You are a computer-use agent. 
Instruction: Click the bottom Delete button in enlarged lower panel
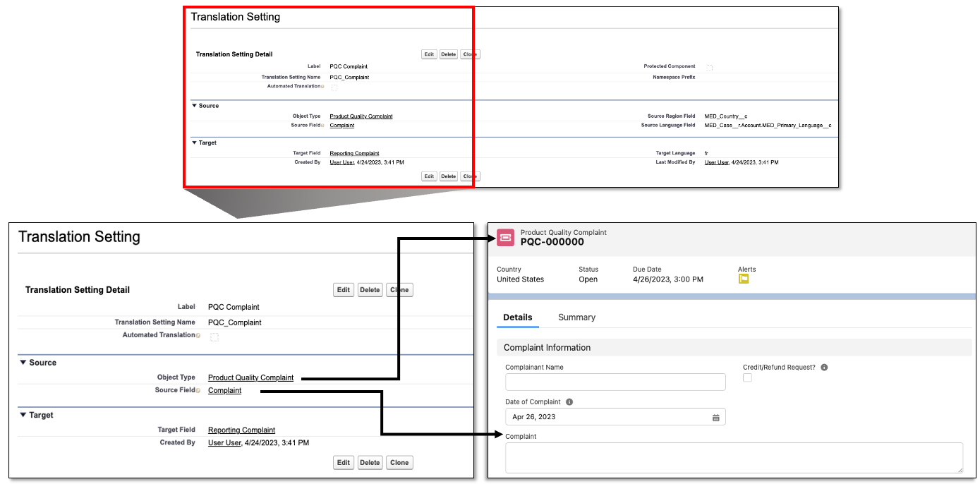[x=370, y=463]
